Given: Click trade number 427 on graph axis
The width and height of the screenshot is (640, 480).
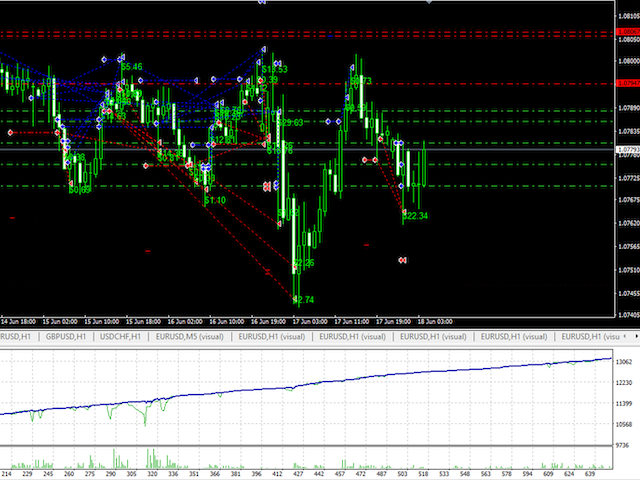Looking at the screenshot, I should click(298, 474).
